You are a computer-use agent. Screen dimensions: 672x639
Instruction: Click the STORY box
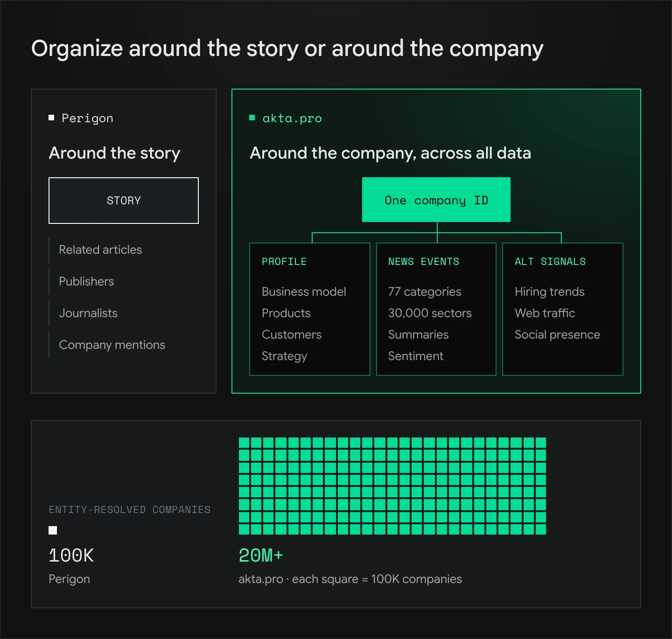point(124,201)
